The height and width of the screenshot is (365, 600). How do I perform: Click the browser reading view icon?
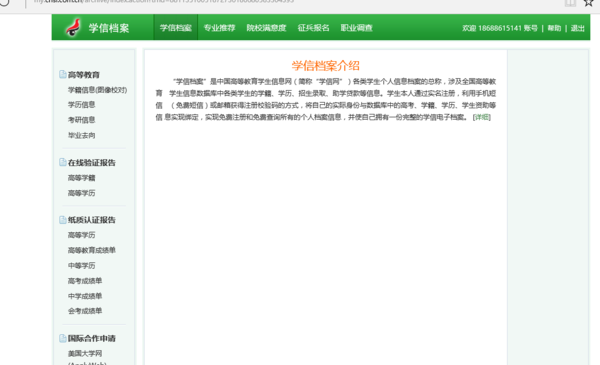[570, 3]
